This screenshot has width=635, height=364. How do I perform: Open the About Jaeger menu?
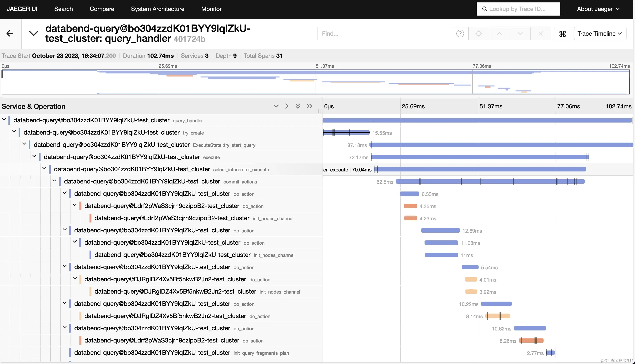pos(598,9)
